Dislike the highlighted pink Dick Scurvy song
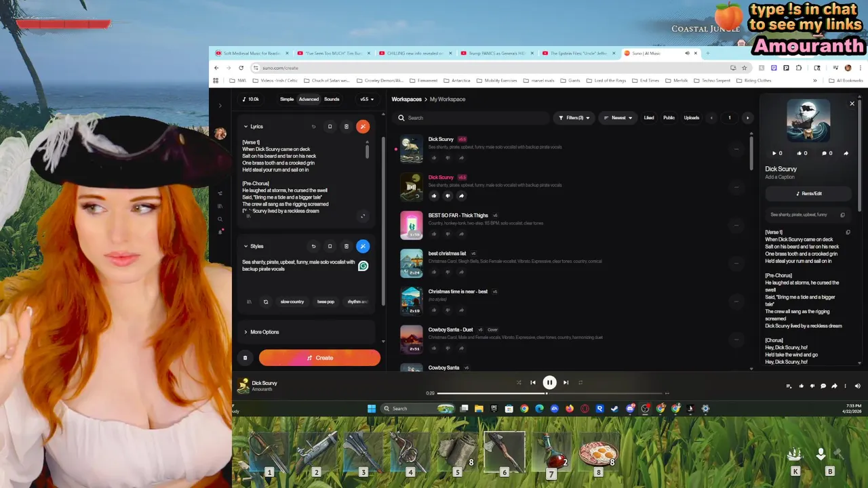This screenshot has width=868, height=488. 448,196
